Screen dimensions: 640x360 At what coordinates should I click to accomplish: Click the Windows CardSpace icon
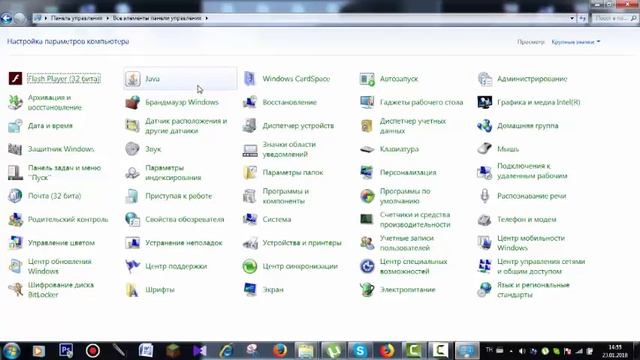point(250,78)
